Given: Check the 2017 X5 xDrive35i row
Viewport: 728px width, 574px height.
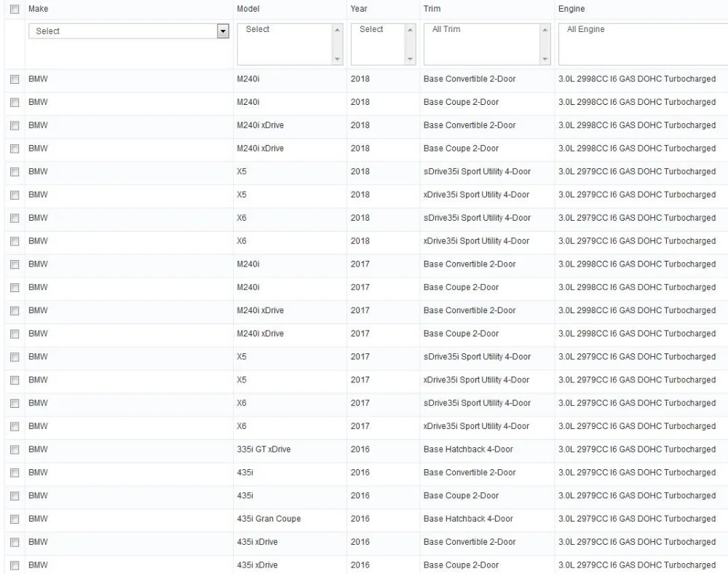Looking at the screenshot, I should [15, 380].
